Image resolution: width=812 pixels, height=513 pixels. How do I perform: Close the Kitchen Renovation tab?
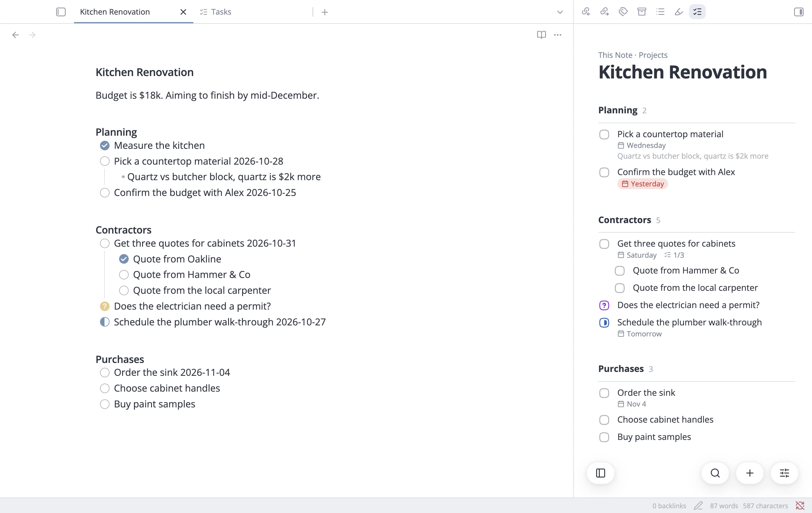(183, 12)
